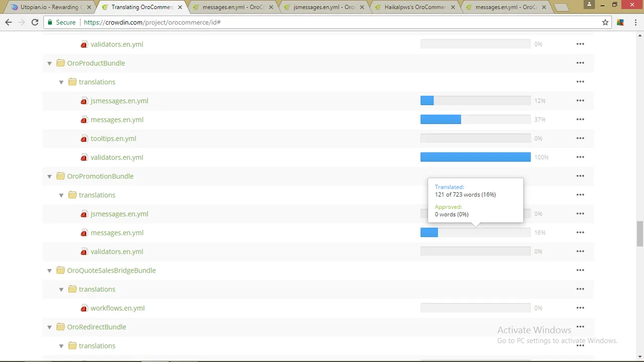Open the 37% messages.en.yml file
The image size is (644, 362).
click(x=117, y=120)
